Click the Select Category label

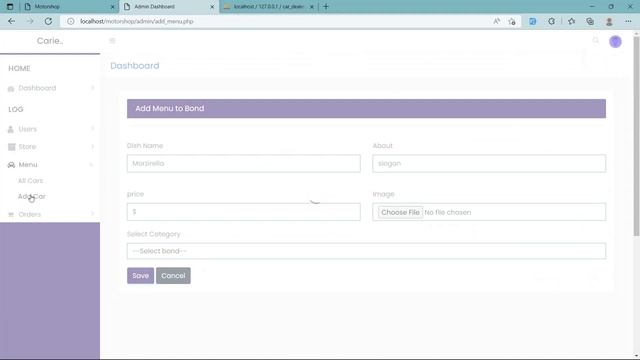tap(153, 234)
